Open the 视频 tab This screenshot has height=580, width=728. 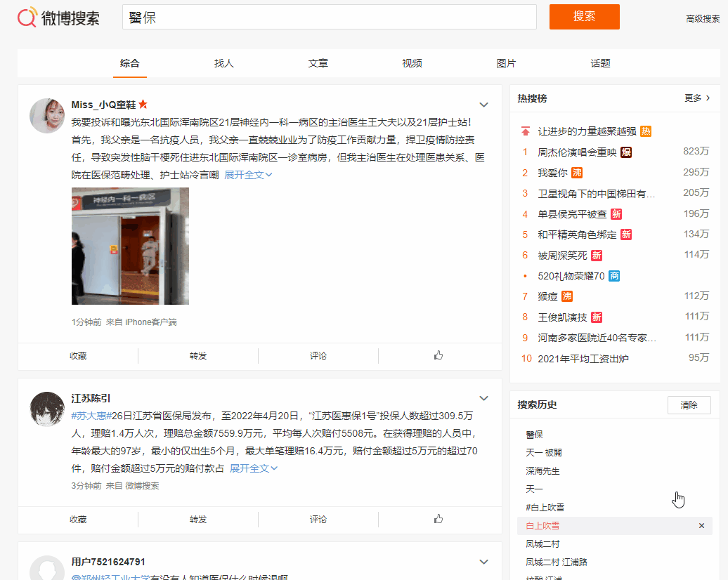412,64
